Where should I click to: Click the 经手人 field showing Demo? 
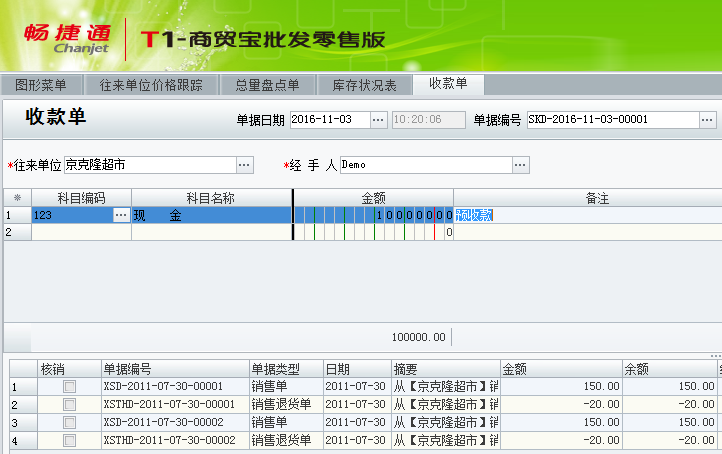[x=426, y=165]
